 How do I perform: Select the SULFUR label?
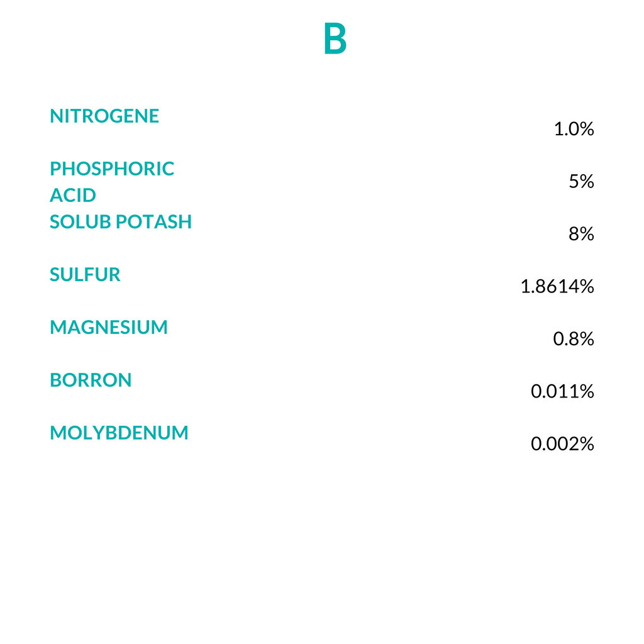pyautogui.click(x=85, y=274)
